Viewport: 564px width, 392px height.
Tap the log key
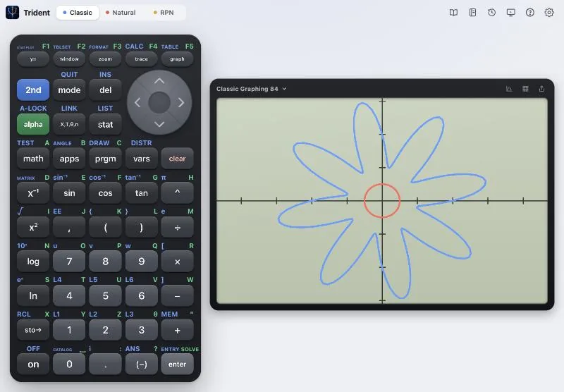point(33,262)
